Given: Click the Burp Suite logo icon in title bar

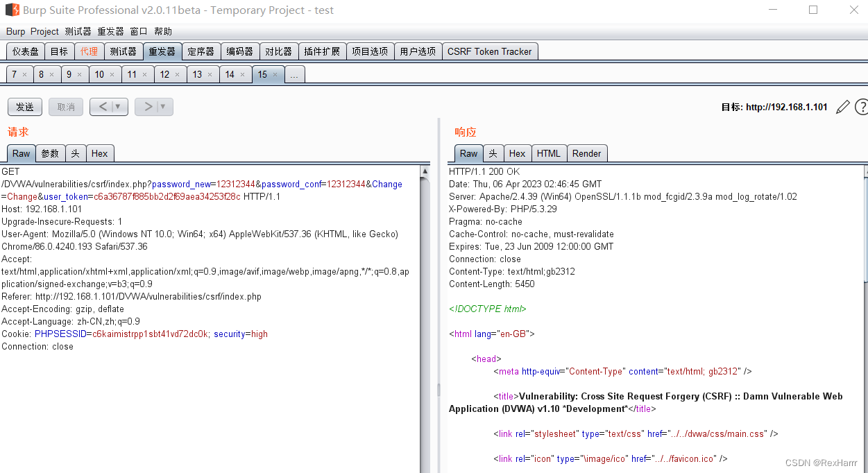Looking at the screenshot, I should pyautogui.click(x=12, y=10).
